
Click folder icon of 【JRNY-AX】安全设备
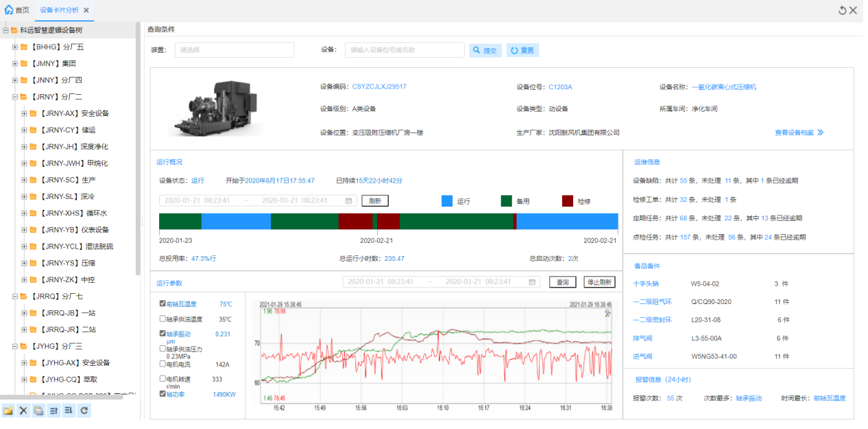coord(33,113)
